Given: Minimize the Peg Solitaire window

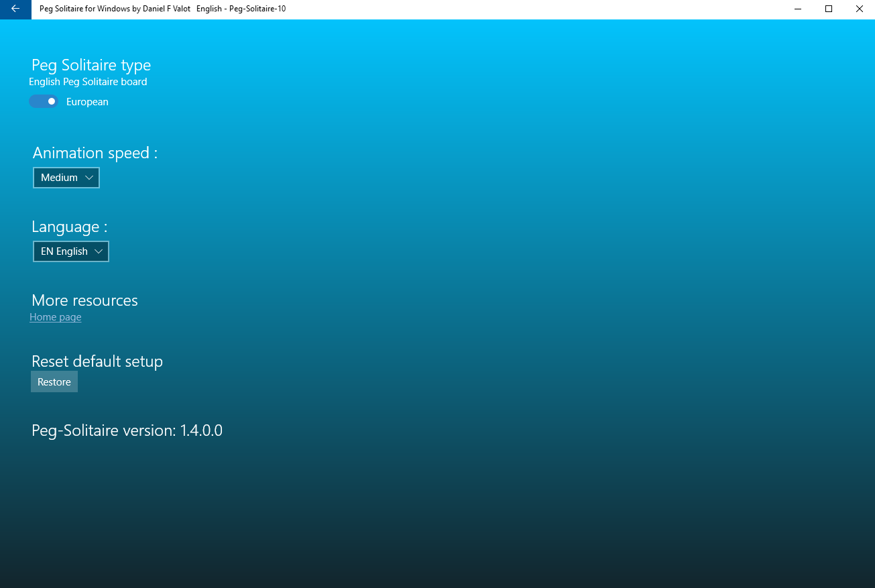Looking at the screenshot, I should [798, 9].
